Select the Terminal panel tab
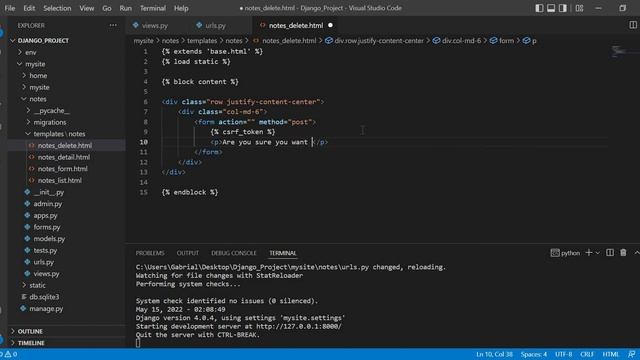 click(282, 253)
